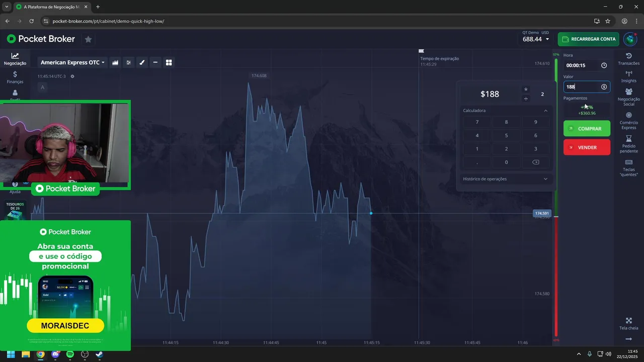Open the Insights panel
644x362 pixels.
point(629,76)
